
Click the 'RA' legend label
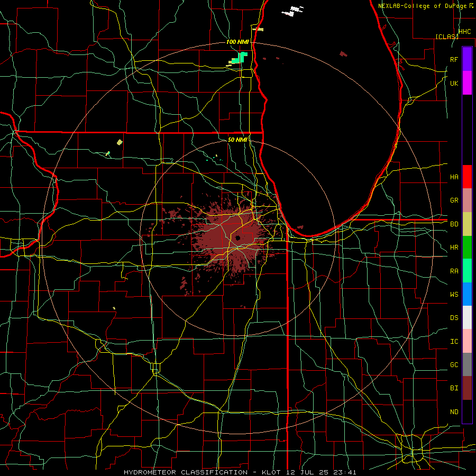pyautogui.click(x=454, y=271)
